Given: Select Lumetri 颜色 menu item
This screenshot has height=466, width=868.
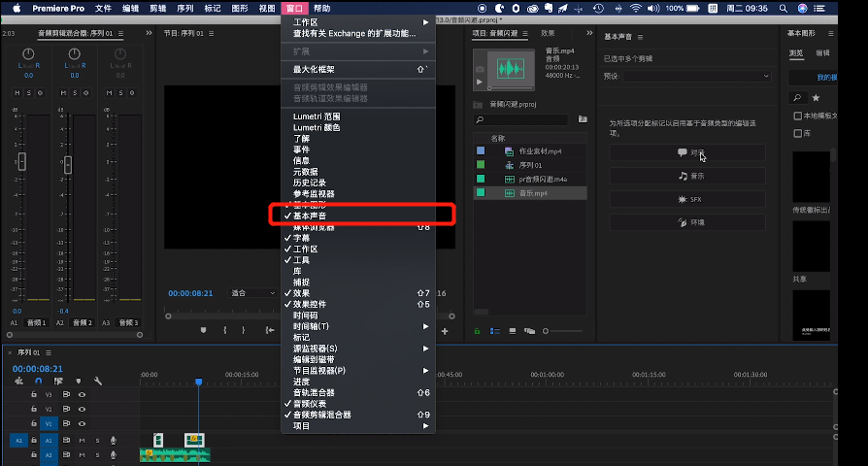Looking at the screenshot, I should pyautogui.click(x=358, y=127).
